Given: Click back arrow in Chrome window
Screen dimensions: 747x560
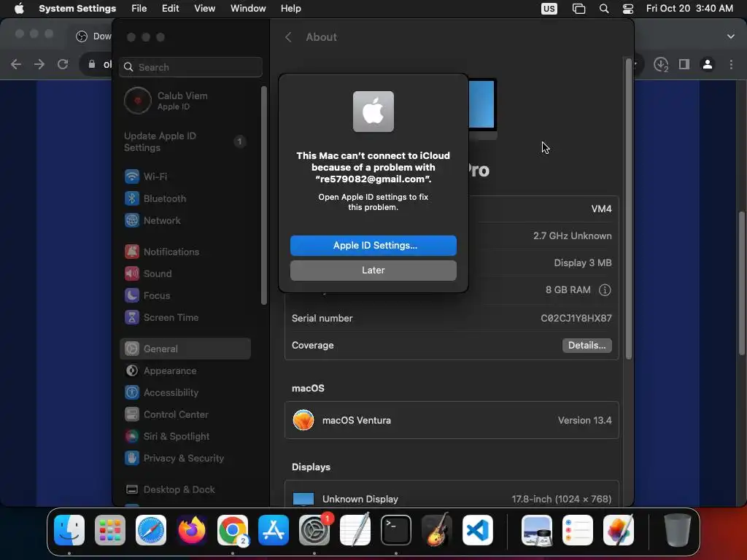Looking at the screenshot, I should [x=16, y=64].
